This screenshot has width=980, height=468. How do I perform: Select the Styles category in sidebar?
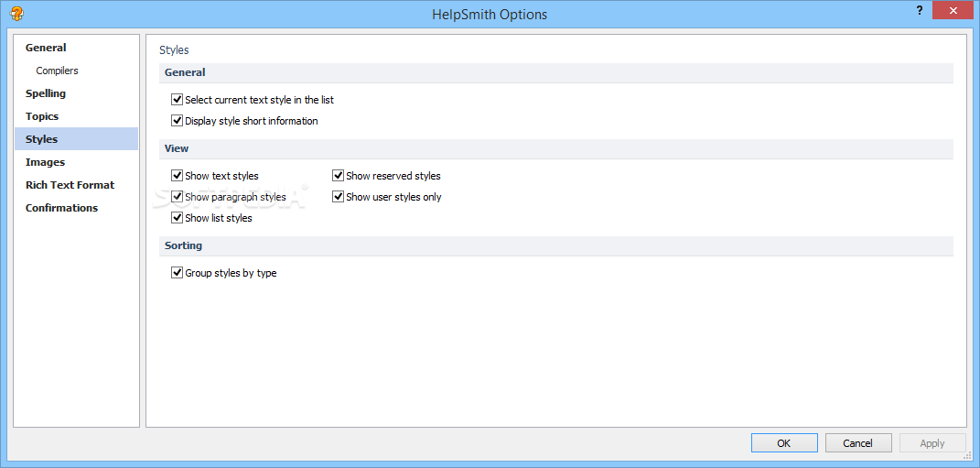pos(76,139)
